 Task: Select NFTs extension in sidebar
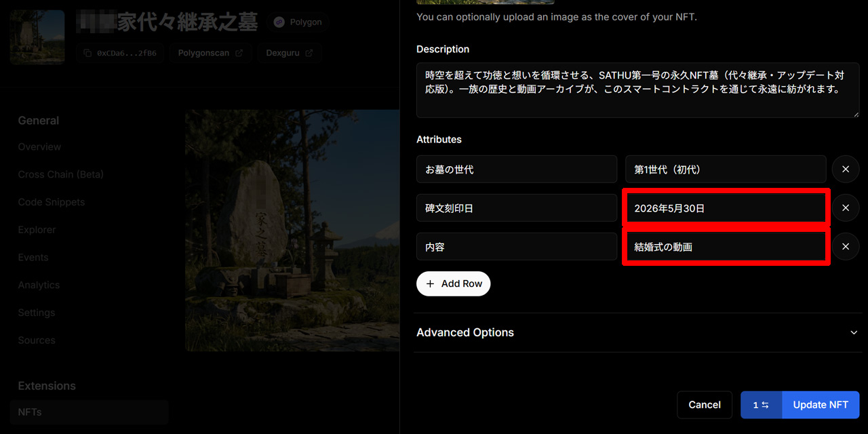point(89,412)
